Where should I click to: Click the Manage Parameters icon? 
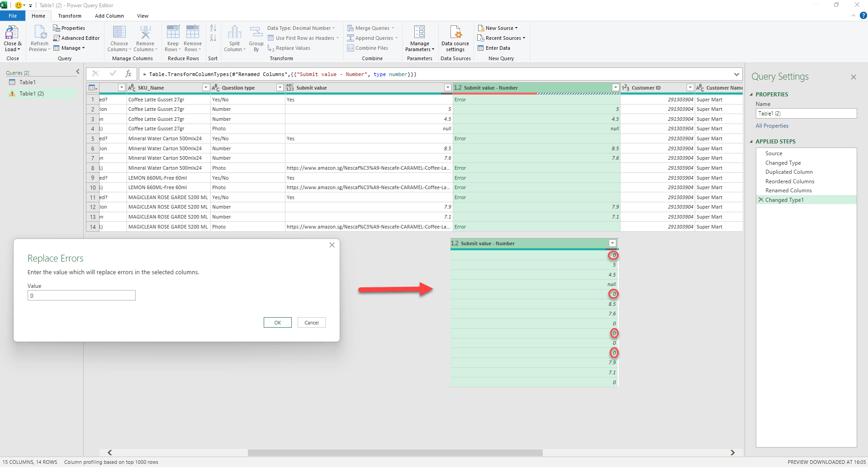[419, 33]
